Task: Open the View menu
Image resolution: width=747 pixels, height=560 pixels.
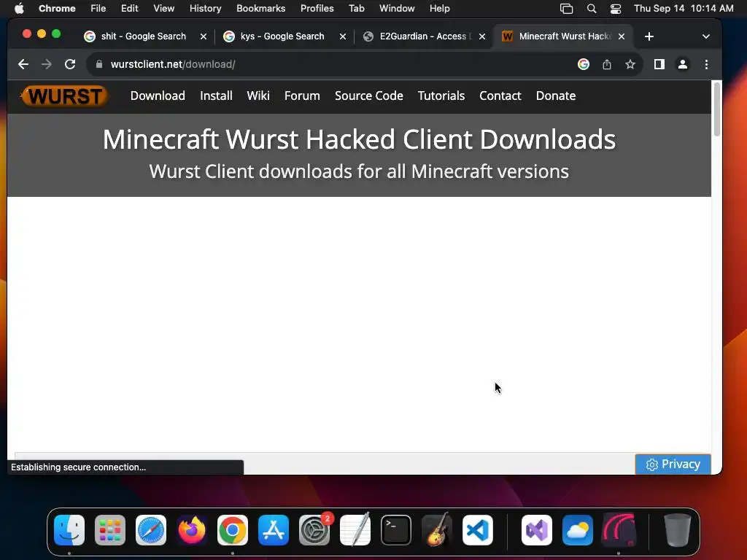Action: [164, 9]
